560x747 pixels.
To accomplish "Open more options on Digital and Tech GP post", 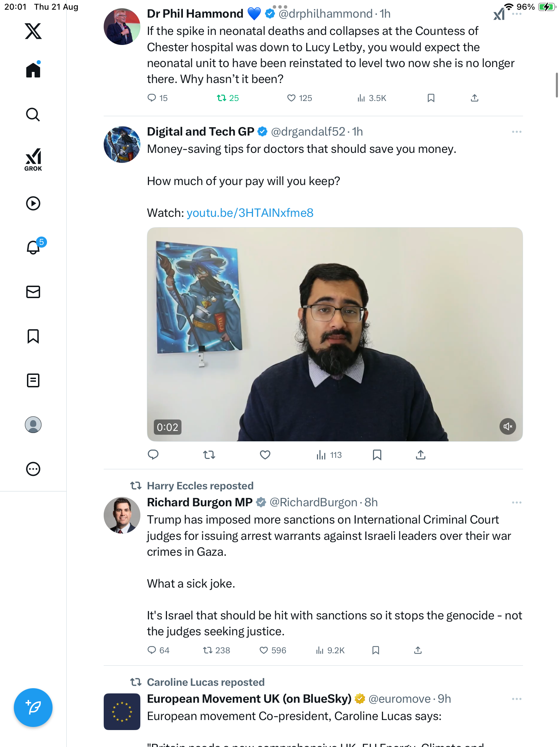I will (x=516, y=132).
